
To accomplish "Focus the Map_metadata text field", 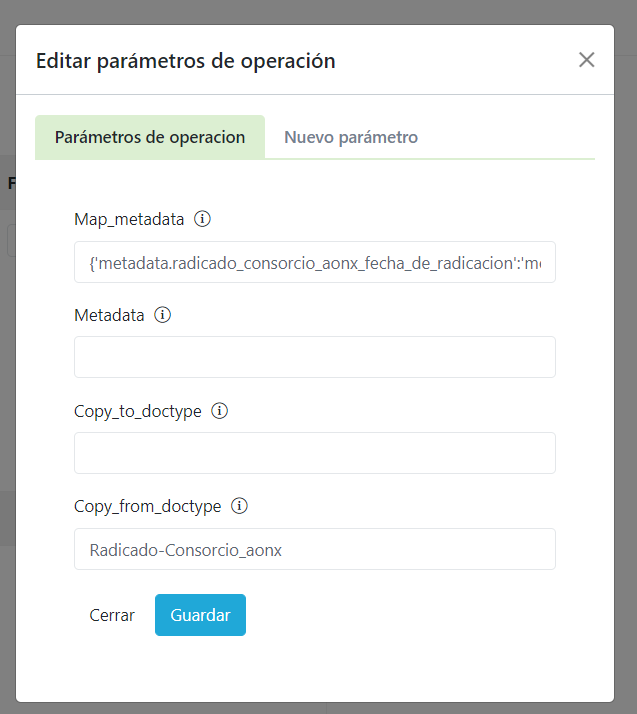I will (x=315, y=262).
